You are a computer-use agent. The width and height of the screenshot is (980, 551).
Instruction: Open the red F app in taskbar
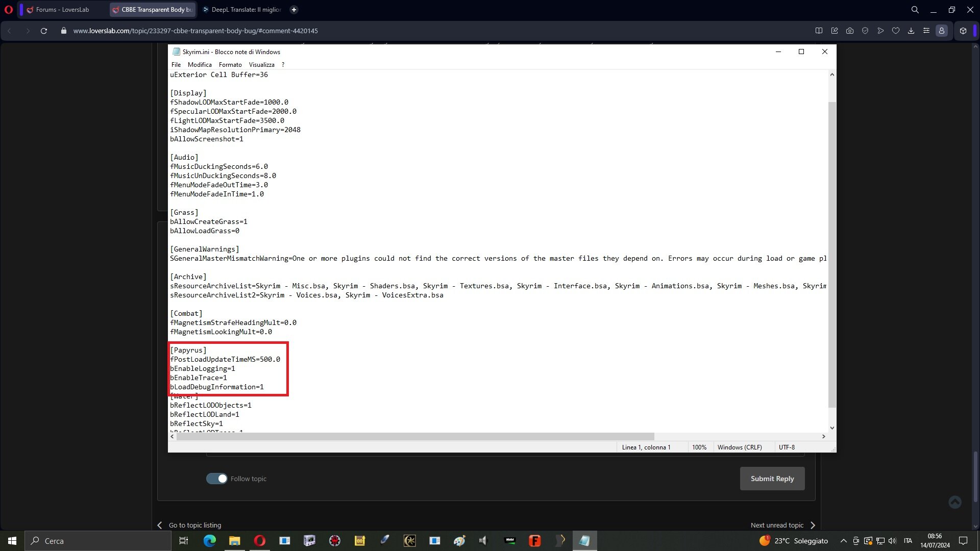click(535, 541)
